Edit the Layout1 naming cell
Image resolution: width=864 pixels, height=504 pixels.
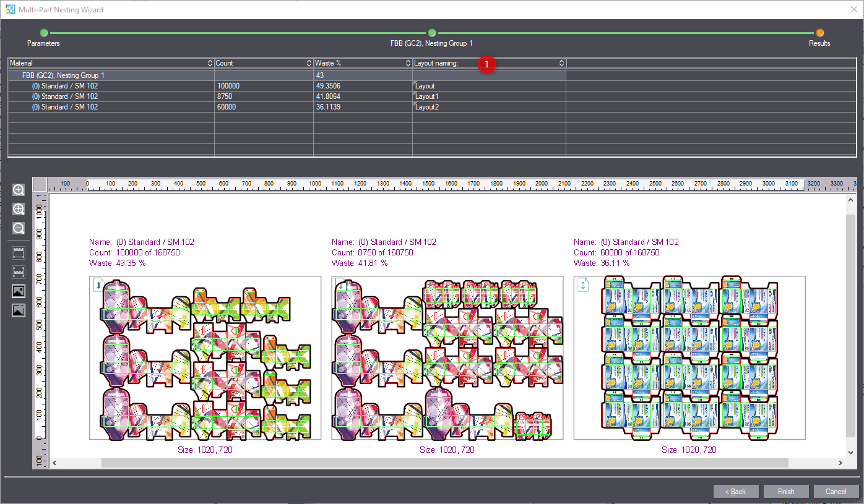tap(488, 96)
